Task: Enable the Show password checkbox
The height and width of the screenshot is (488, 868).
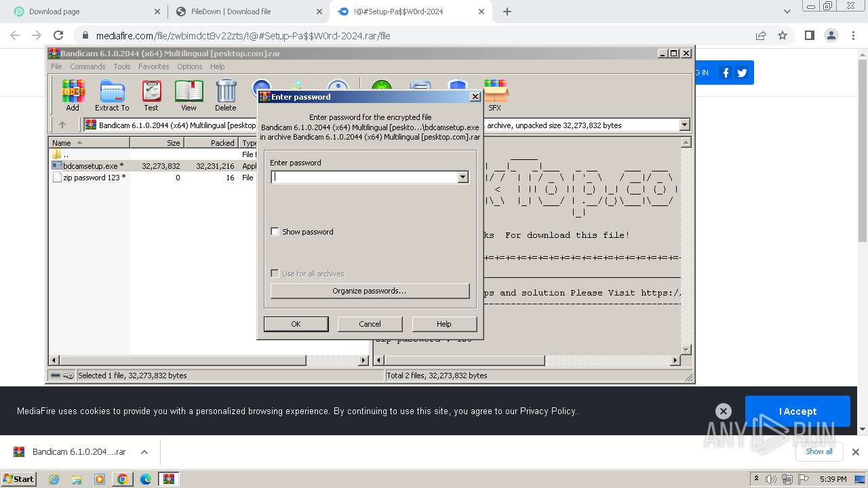Action: tap(275, 232)
